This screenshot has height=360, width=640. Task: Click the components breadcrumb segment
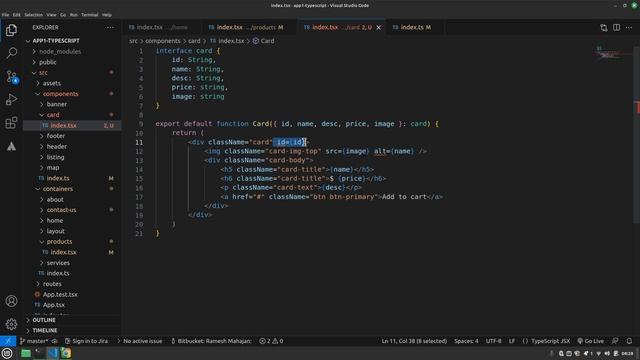point(162,41)
